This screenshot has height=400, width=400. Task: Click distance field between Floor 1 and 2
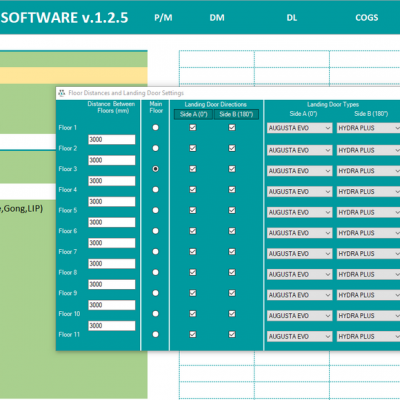[x=112, y=140]
